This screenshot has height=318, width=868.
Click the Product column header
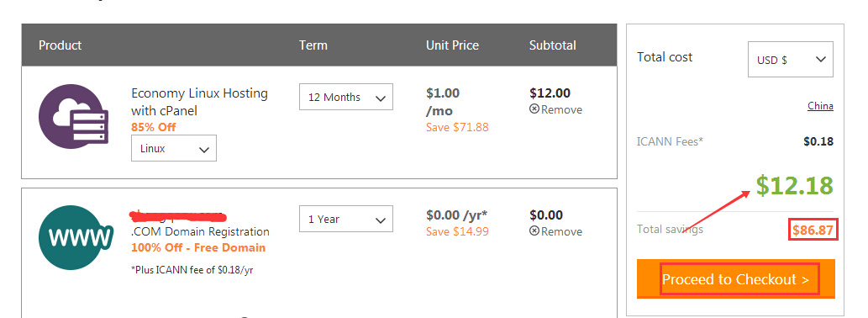pos(60,45)
